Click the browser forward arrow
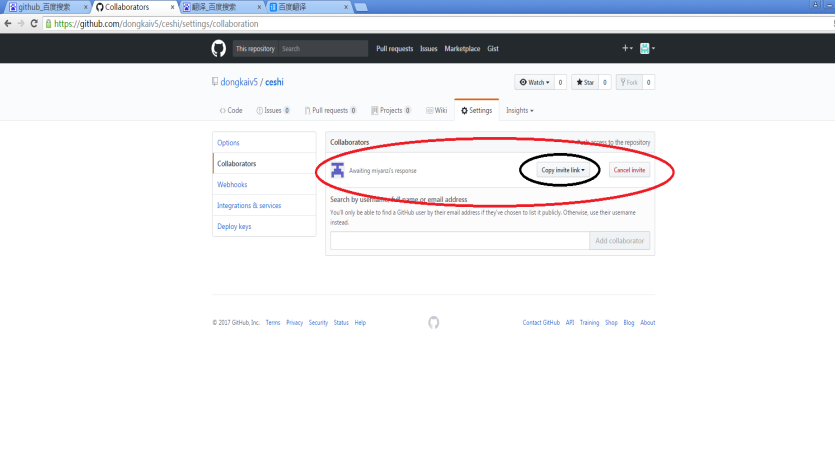 coord(21,23)
